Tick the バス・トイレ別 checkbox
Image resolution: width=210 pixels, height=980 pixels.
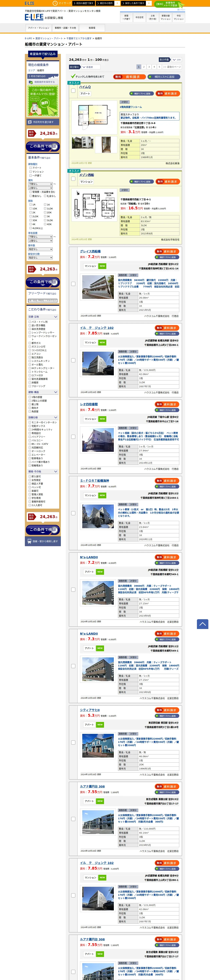(x=30, y=322)
